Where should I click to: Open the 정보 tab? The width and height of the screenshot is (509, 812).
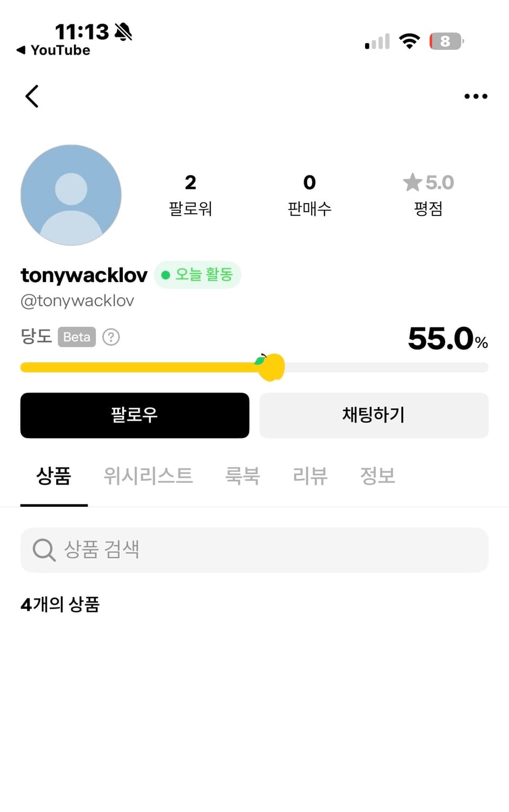click(378, 476)
